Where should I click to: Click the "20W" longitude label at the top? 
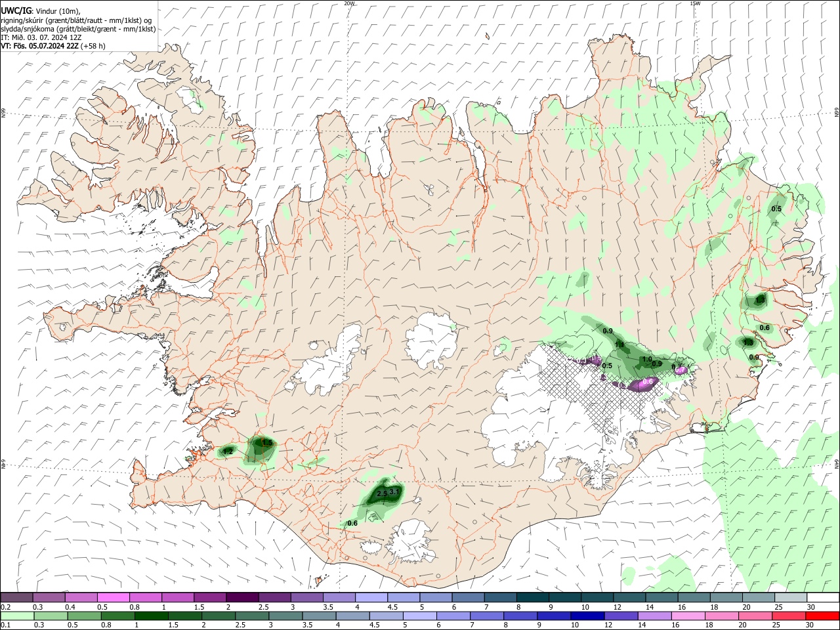[349, 3]
